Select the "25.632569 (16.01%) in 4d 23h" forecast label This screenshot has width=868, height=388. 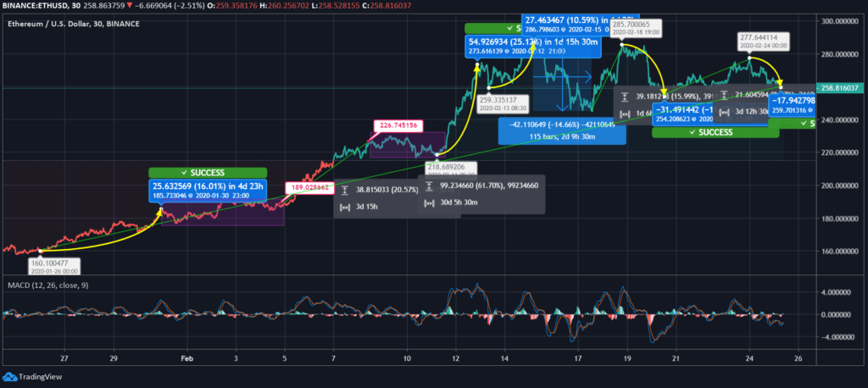pos(208,191)
